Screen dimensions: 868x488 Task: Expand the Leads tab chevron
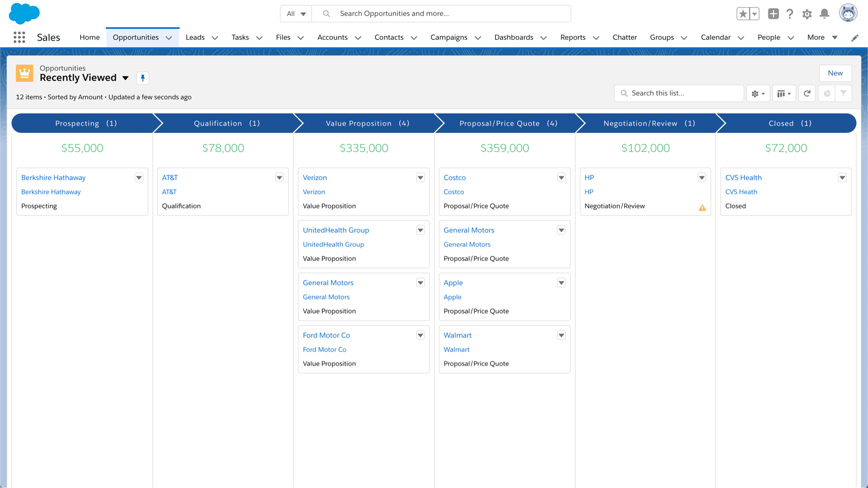(215, 37)
